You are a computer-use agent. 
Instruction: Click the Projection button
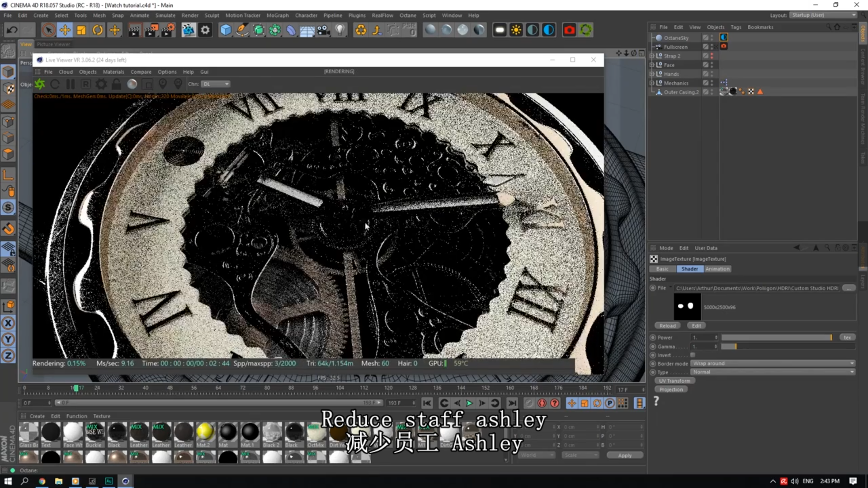pos(671,389)
